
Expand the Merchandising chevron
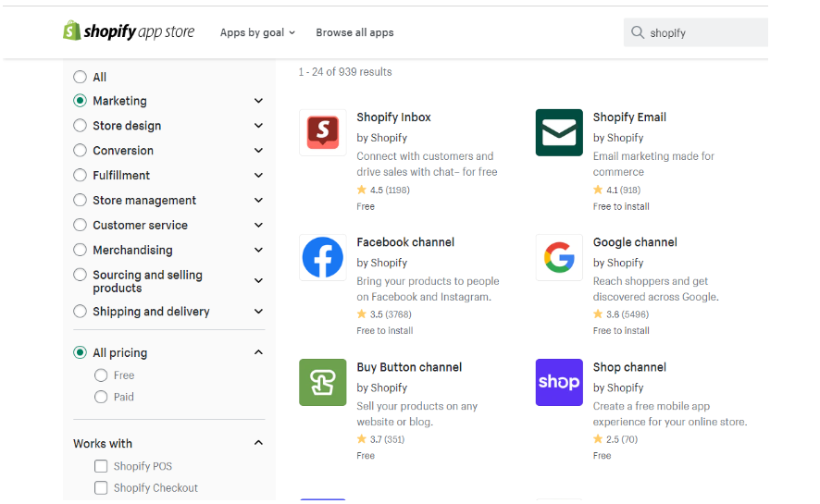click(258, 251)
